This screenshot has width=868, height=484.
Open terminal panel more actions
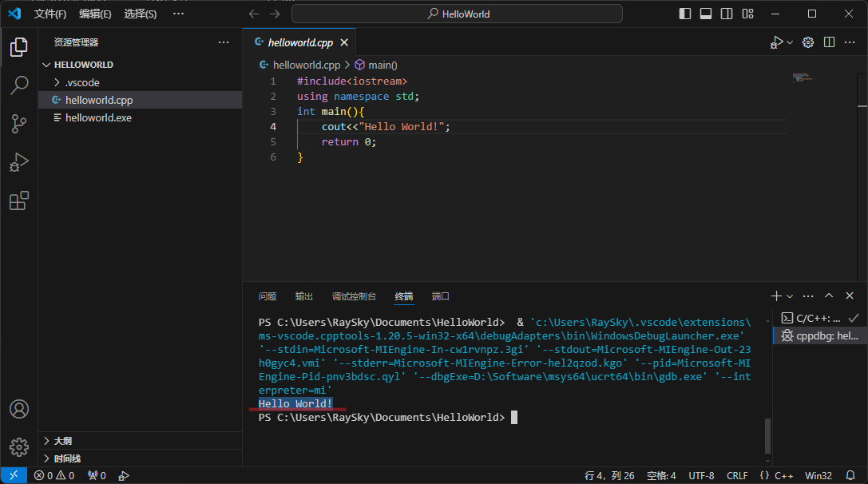pyautogui.click(x=808, y=296)
